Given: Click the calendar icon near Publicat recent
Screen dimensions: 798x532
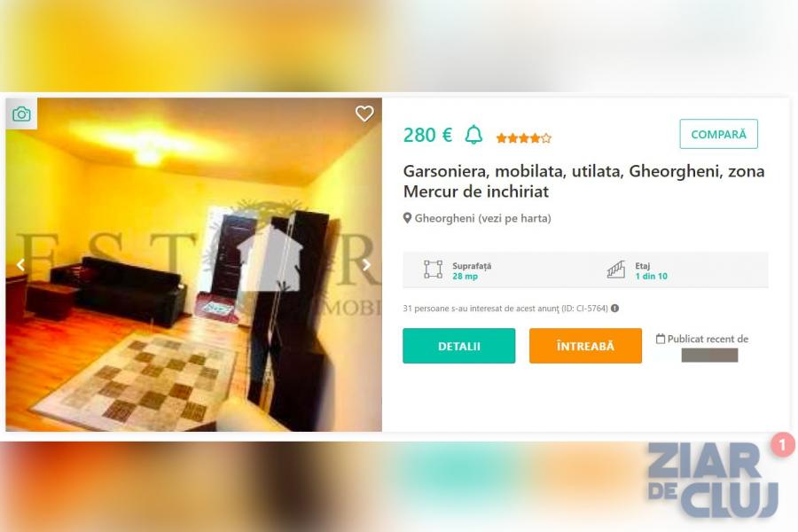Looking at the screenshot, I should [661, 339].
